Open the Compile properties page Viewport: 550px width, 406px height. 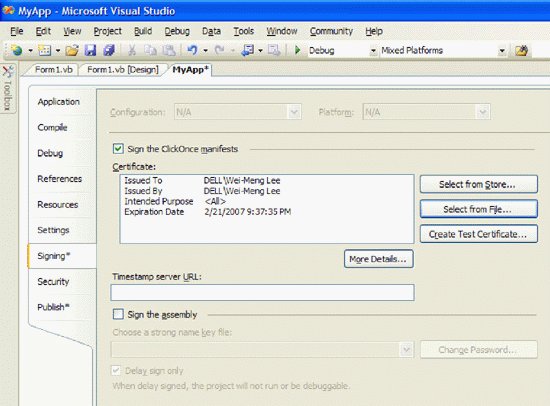pyautogui.click(x=52, y=127)
